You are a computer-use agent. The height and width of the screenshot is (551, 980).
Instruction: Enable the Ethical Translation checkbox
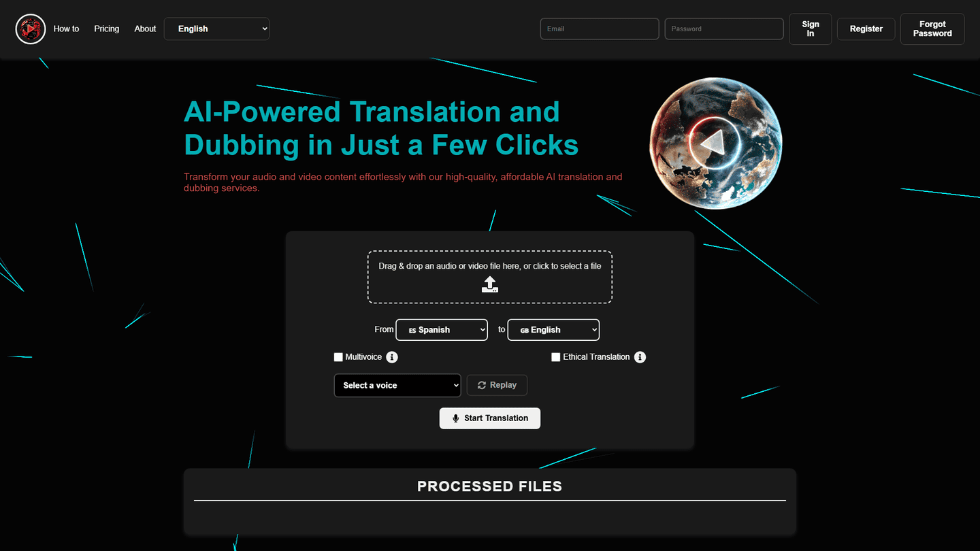pyautogui.click(x=556, y=357)
